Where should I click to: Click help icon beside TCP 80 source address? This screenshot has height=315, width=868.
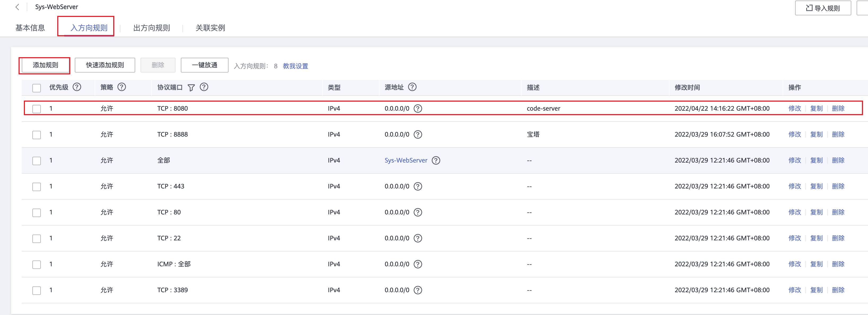(418, 212)
